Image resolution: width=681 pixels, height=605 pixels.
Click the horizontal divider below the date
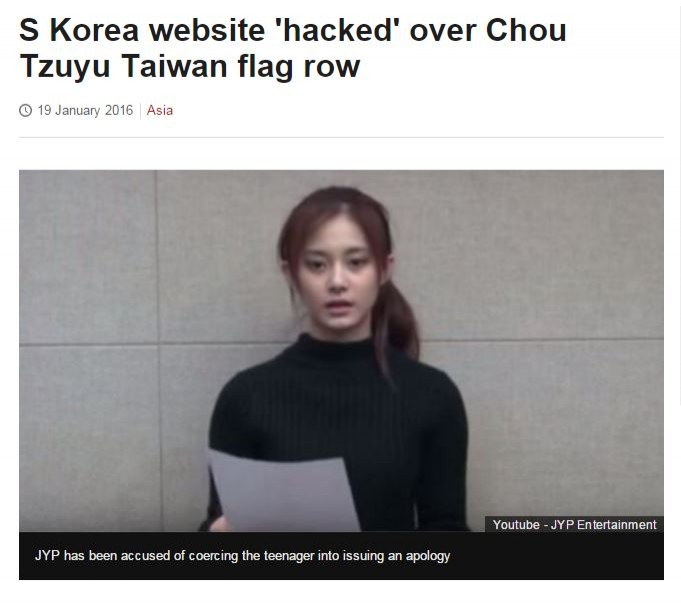[341, 137]
